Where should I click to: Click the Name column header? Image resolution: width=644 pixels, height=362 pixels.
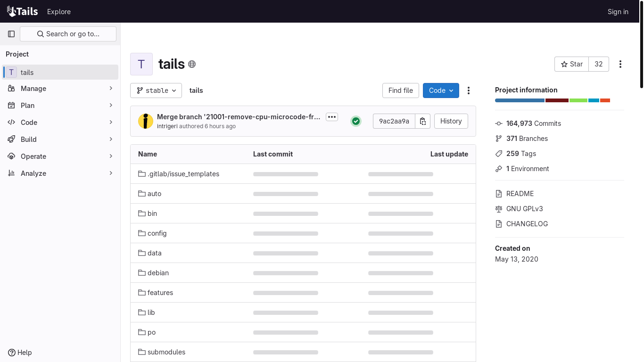coord(148,154)
